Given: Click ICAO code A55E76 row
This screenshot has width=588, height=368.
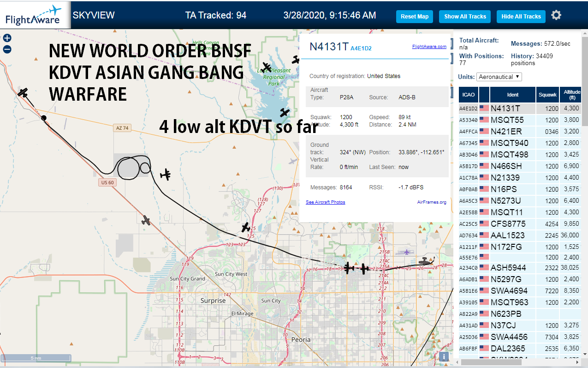Looking at the screenshot, I should [520, 257].
